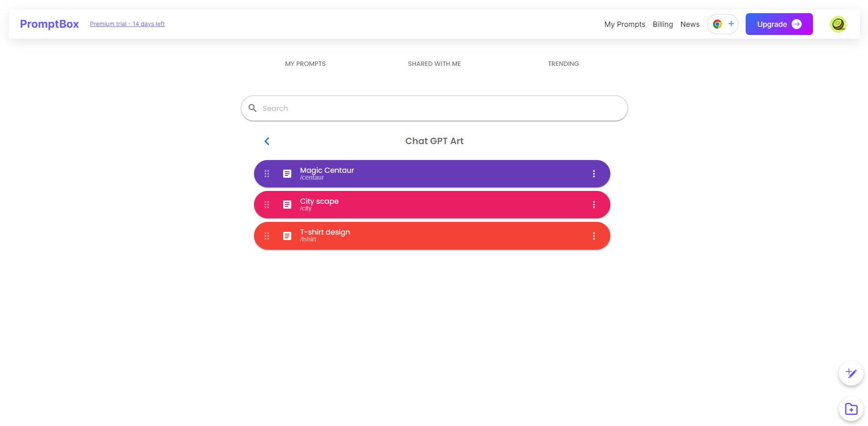The width and height of the screenshot is (868, 426).
Task: Click the Chrome extension add button
Action: click(x=723, y=24)
